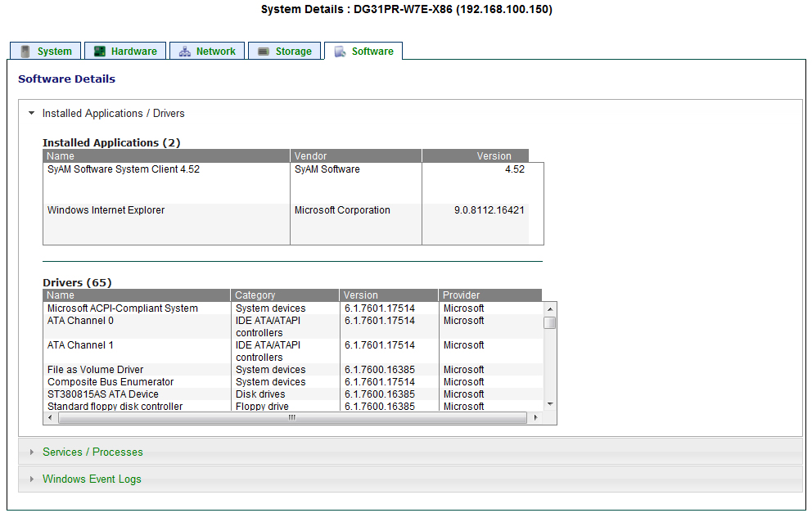Sort drivers by Category column header
Screen dimensions: 812x522
[x=284, y=295]
